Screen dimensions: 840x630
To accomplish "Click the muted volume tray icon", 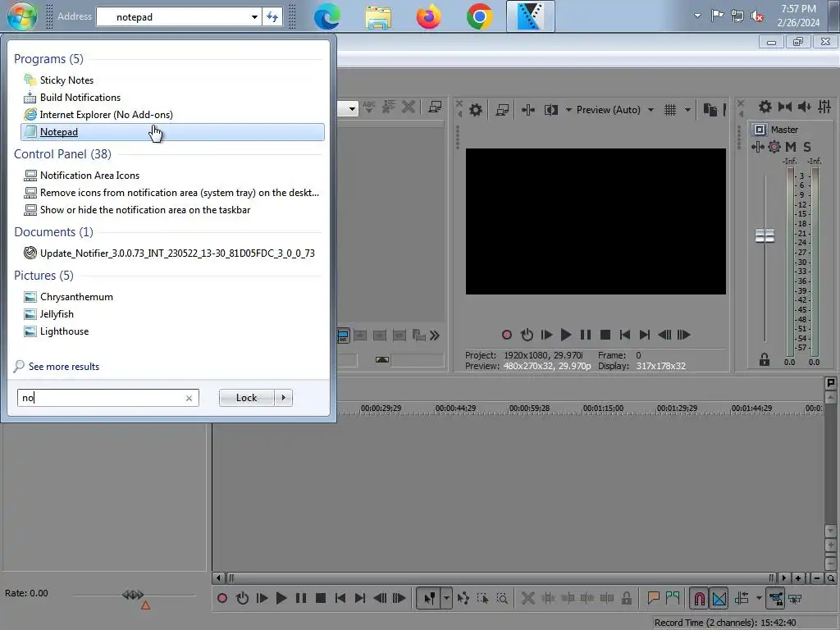I will [x=757, y=16].
